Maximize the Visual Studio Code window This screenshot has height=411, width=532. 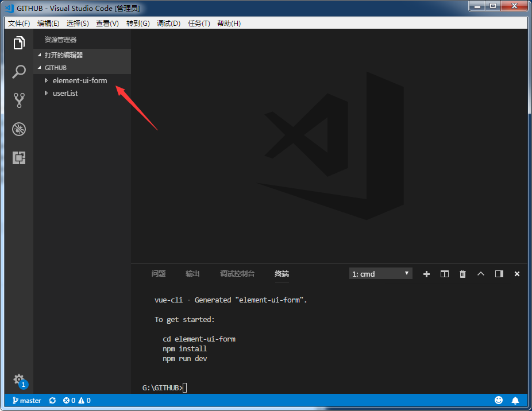(x=492, y=6)
